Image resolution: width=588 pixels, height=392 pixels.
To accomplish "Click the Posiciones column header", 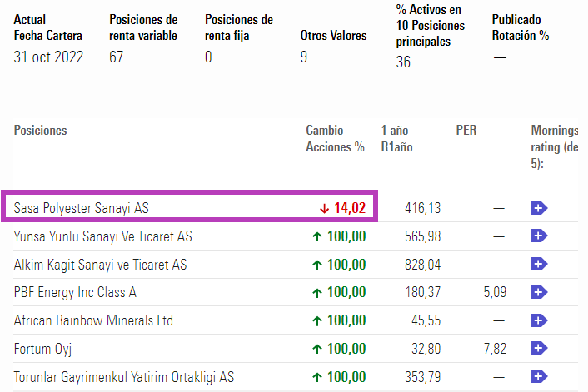I will coord(40,131).
